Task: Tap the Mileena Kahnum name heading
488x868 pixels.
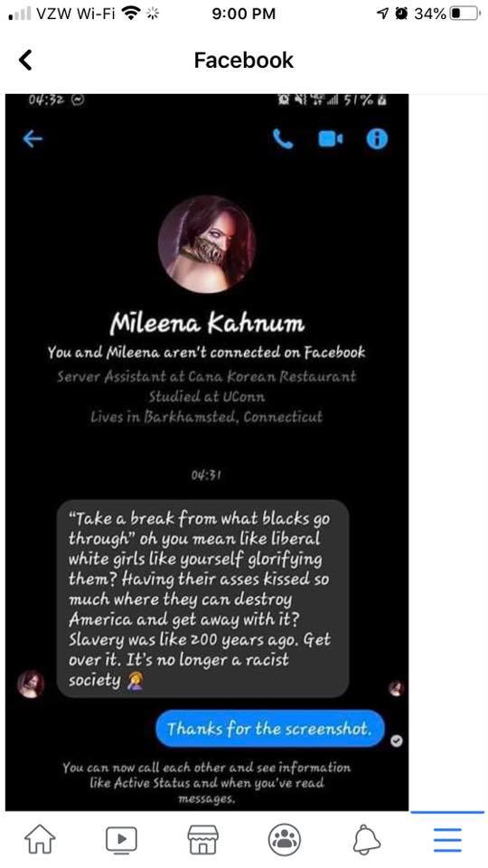Action: [x=207, y=323]
